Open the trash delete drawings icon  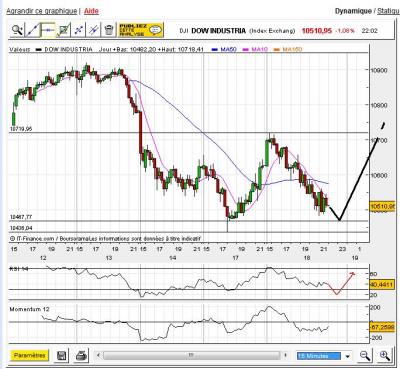click(109, 30)
